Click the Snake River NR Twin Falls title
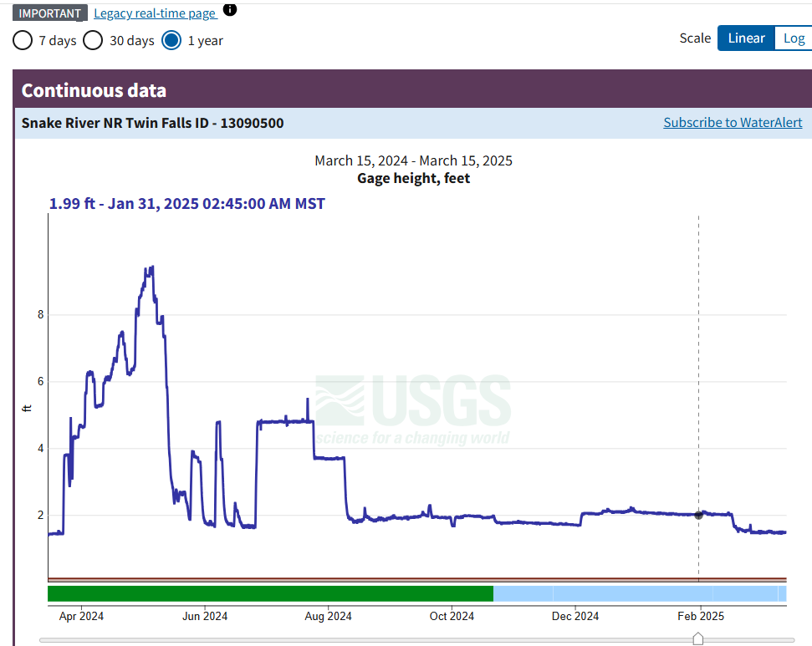Screen dimensions: 812x646 [x=152, y=123]
